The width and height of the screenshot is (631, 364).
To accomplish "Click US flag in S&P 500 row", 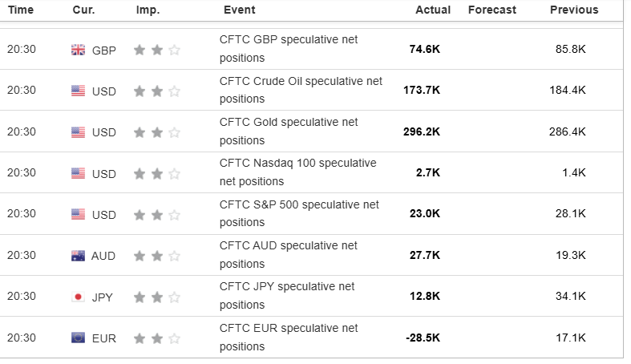I will 78,215.
